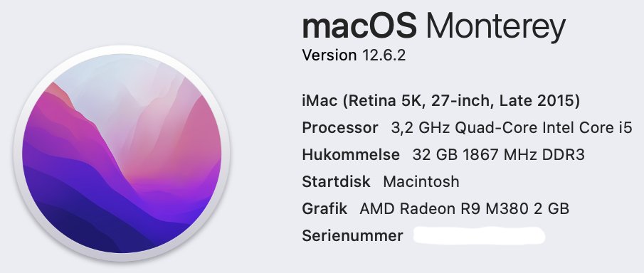Click the "Monterey" title word
Image resolution: width=644 pixels, height=273 pixels.
496,28
